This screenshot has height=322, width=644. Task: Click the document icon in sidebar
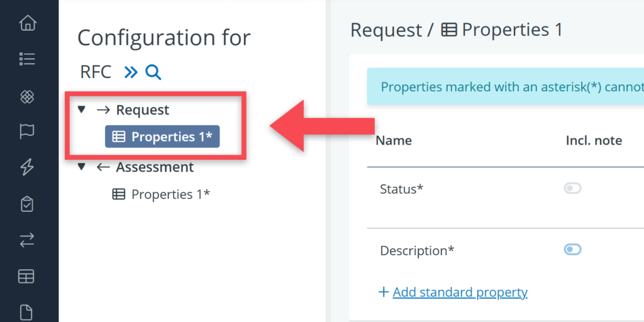pyautogui.click(x=27, y=311)
